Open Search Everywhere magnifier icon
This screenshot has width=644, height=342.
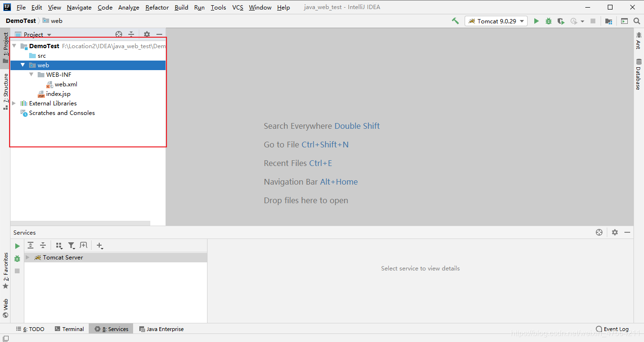click(x=637, y=21)
